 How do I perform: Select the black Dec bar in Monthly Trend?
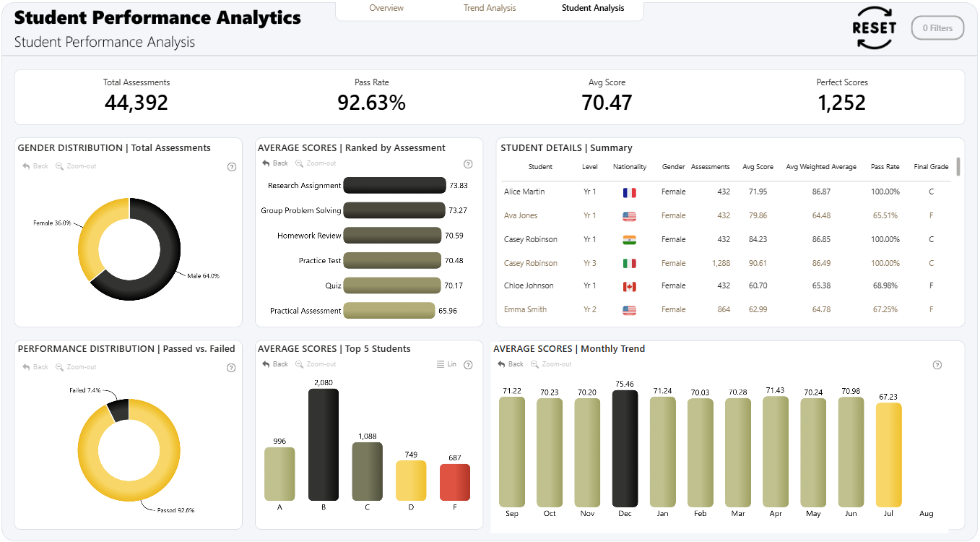(625, 448)
